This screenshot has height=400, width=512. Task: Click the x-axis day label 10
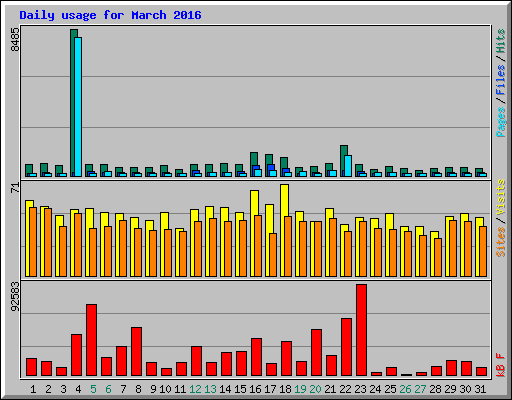tap(165, 389)
